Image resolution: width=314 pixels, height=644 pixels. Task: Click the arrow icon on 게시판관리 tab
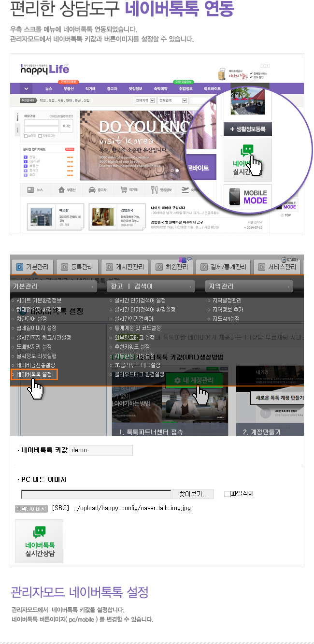109,267
